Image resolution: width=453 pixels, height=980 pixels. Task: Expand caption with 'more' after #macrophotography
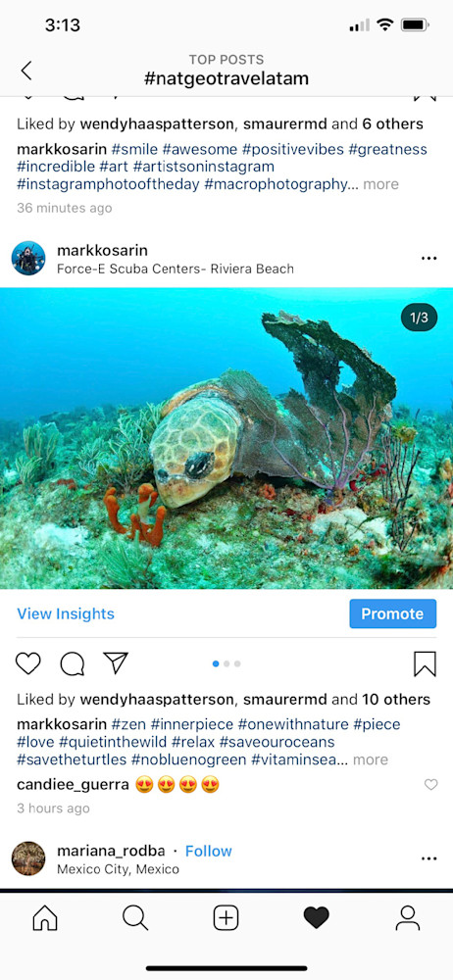[380, 184]
